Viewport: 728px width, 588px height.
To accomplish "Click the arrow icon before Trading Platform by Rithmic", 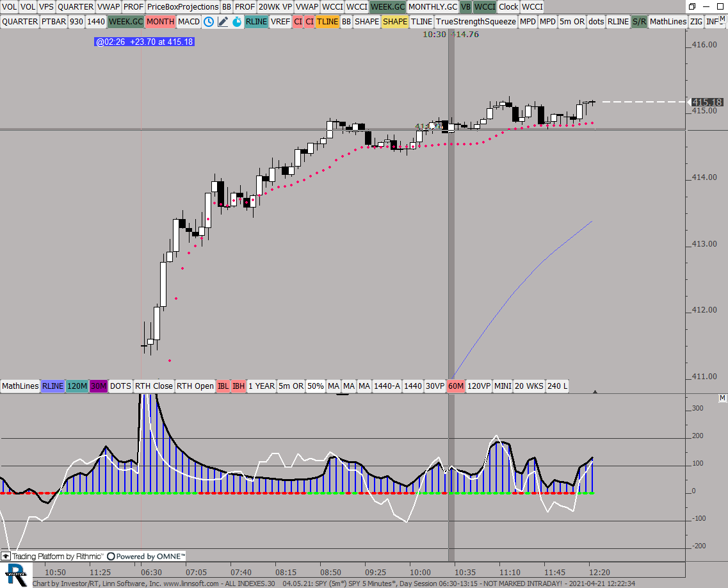I will (x=6, y=556).
